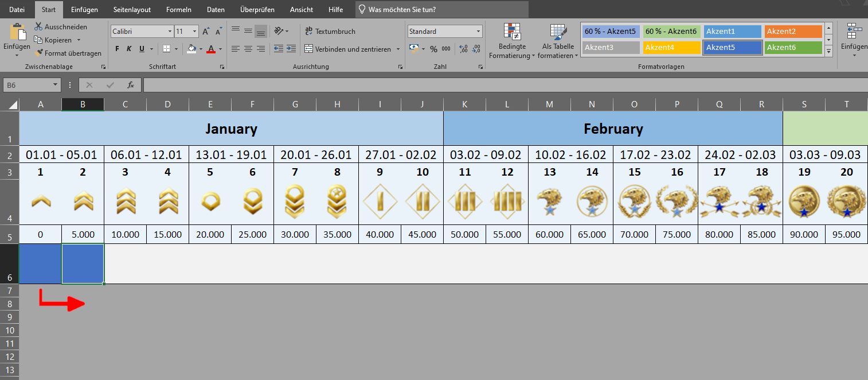Screen dimensions: 868x380
Task: Expand the Kopieren dropdown arrow
Action: (79, 40)
